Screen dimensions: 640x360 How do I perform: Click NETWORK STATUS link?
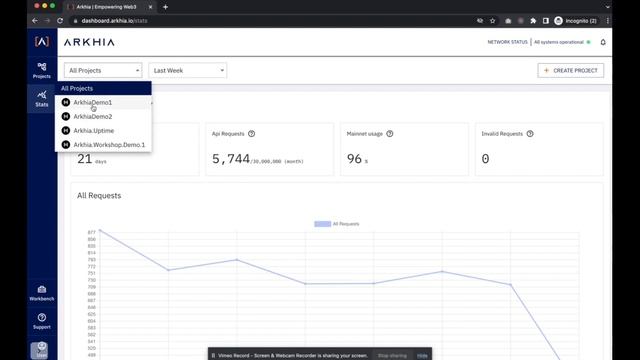(x=507, y=42)
